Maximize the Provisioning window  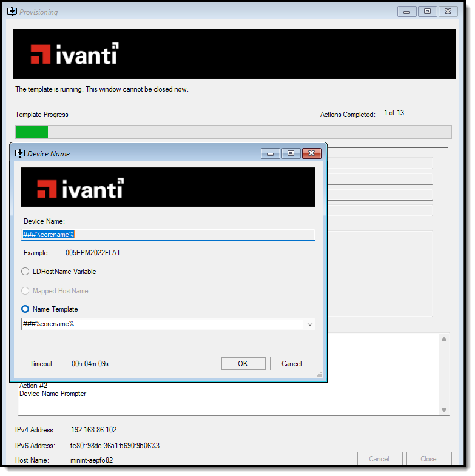pos(427,12)
